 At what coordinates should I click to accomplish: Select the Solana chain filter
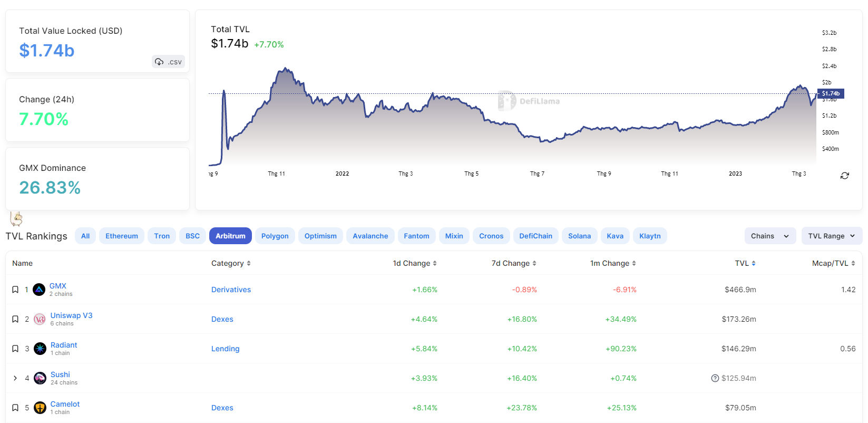[580, 236]
